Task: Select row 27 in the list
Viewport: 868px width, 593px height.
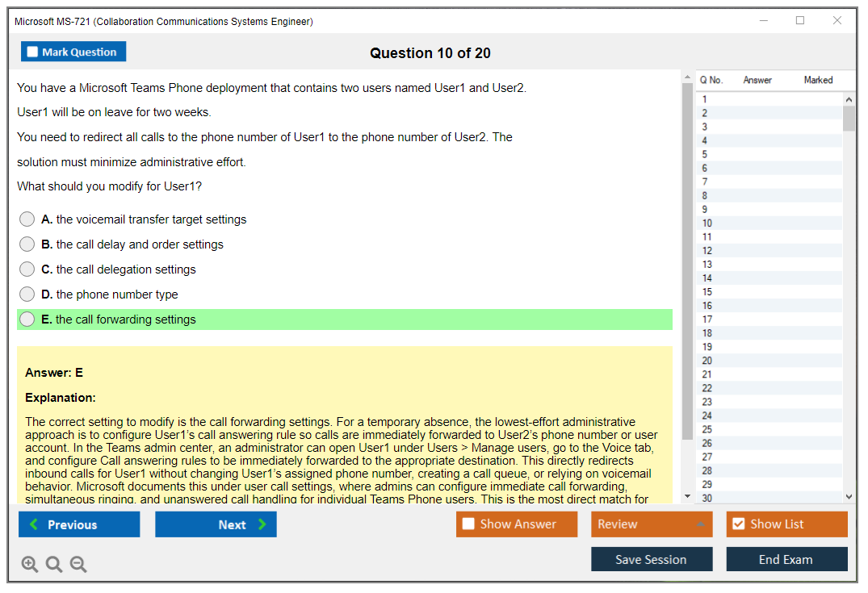Action: [x=769, y=457]
